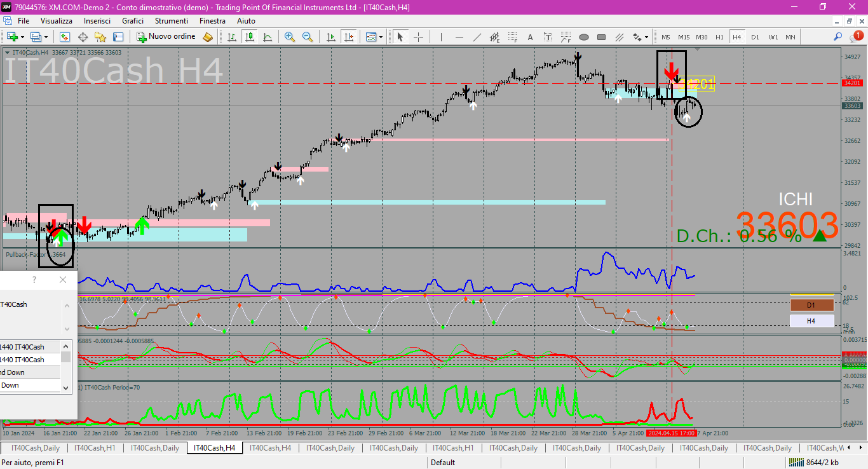Select the trendline tool

coord(477,37)
